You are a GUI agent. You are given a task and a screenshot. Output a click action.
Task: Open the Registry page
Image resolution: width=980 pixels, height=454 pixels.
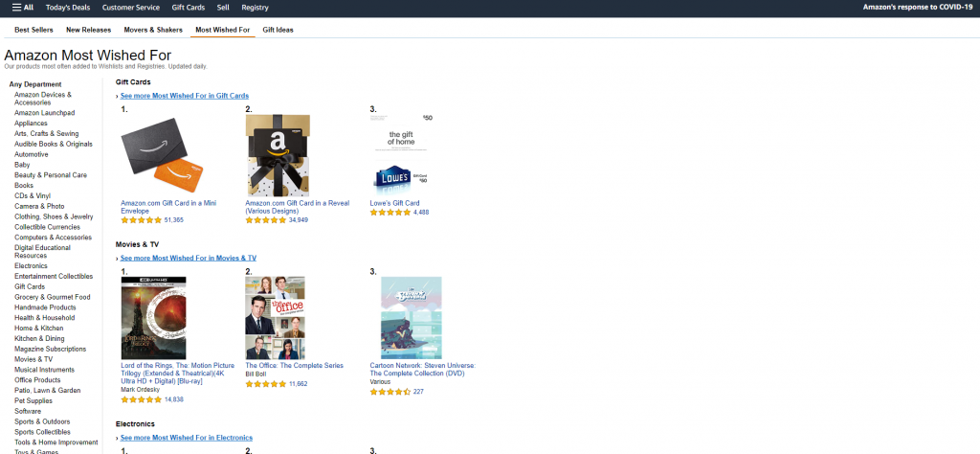[255, 8]
